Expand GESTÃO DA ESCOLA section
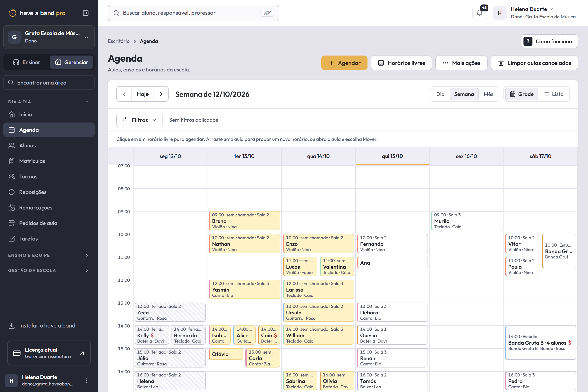Screen dimensions: 588x392 pos(49,270)
